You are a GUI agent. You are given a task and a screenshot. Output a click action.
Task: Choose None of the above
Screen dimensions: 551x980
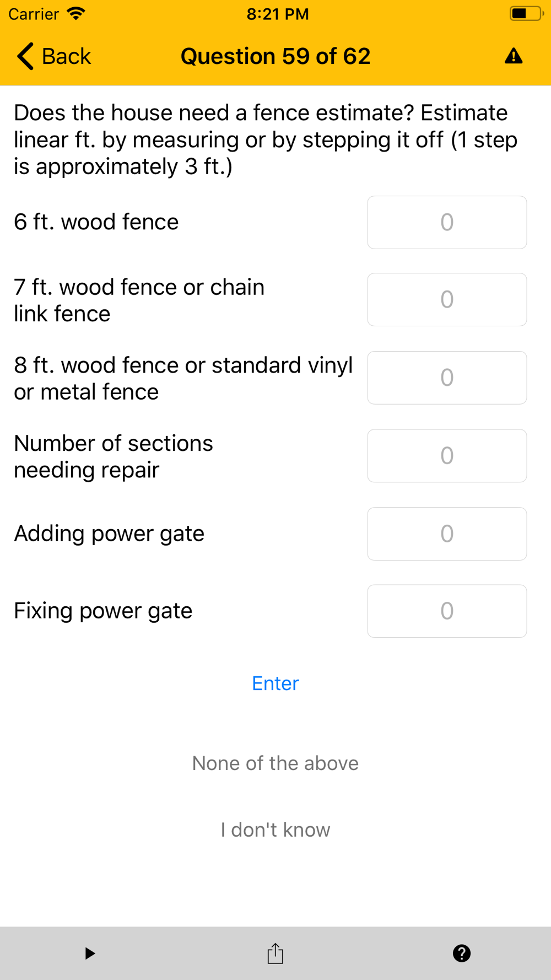point(275,763)
